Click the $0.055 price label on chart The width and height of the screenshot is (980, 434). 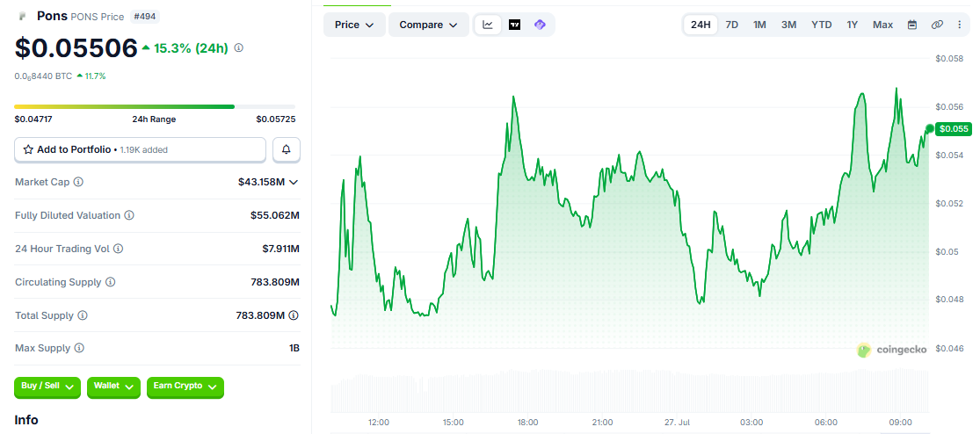click(x=953, y=129)
